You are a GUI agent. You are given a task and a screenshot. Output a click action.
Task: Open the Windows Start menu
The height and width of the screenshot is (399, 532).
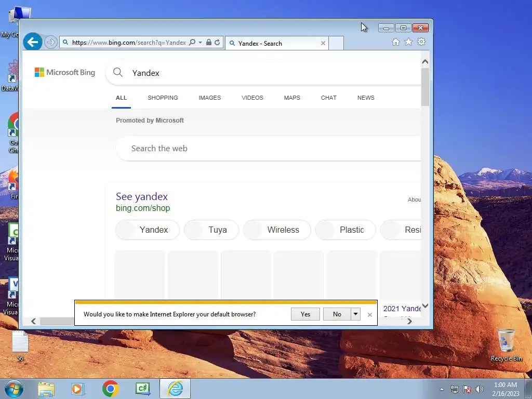(x=14, y=389)
